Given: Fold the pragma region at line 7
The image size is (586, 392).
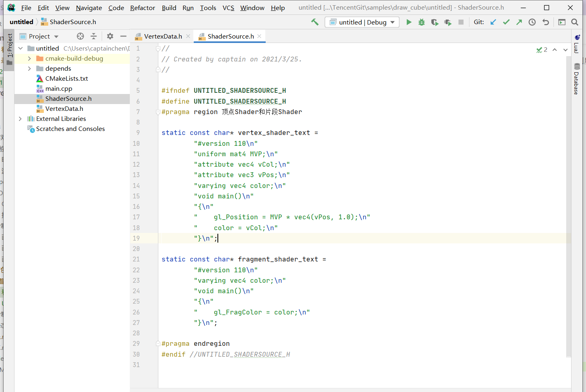Looking at the screenshot, I should 158,112.
